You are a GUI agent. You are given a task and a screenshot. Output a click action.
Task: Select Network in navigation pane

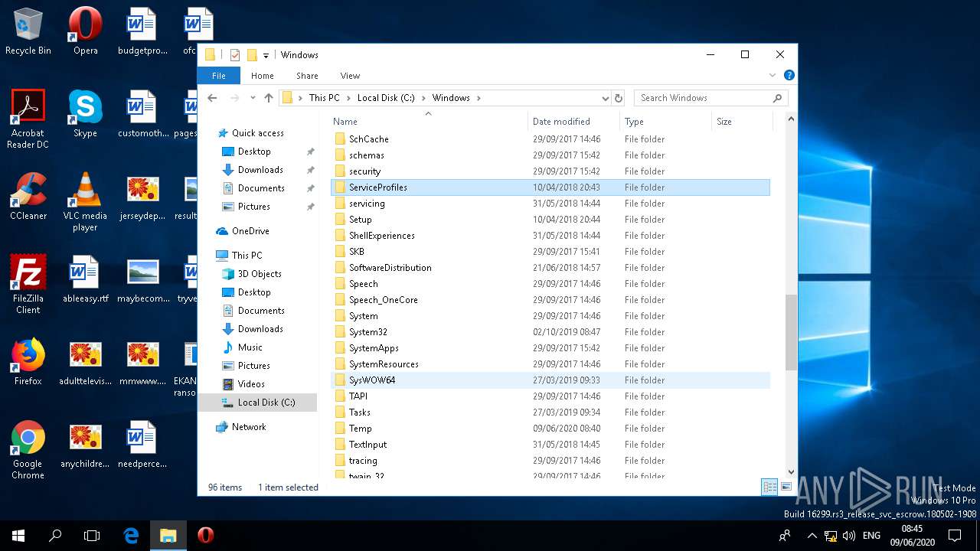click(x=249, y=427)
